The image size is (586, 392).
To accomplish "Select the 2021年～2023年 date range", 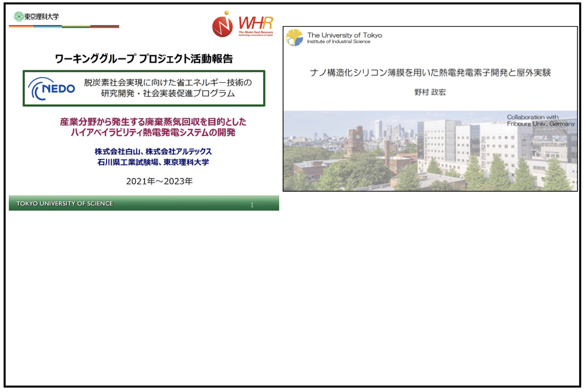I will (159, 181).
